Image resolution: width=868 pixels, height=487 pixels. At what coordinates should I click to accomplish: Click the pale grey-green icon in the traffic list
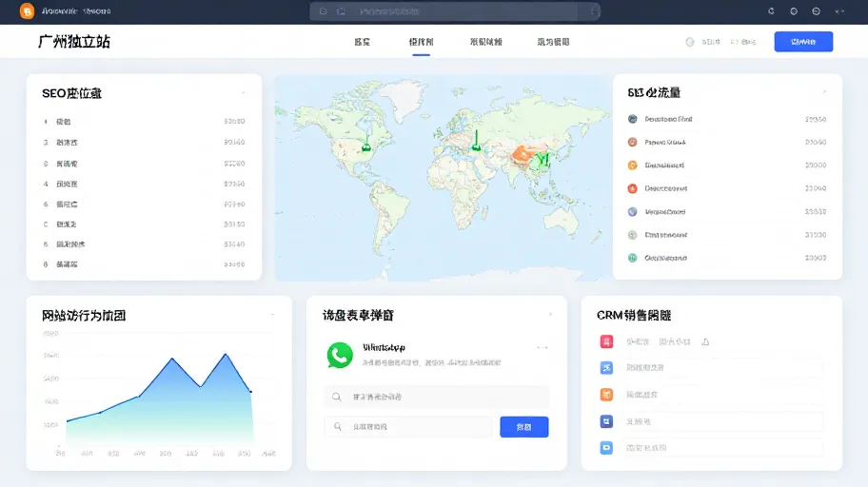click(x=632, y=235)
